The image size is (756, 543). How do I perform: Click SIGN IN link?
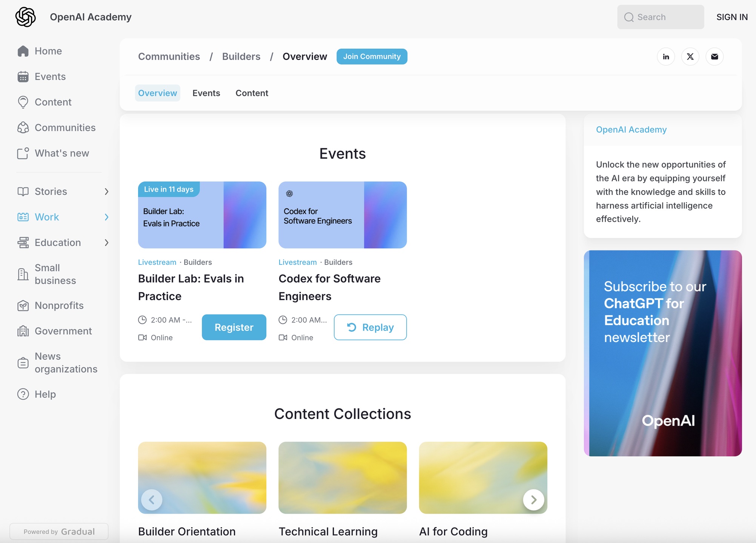(x=732, y=17)
